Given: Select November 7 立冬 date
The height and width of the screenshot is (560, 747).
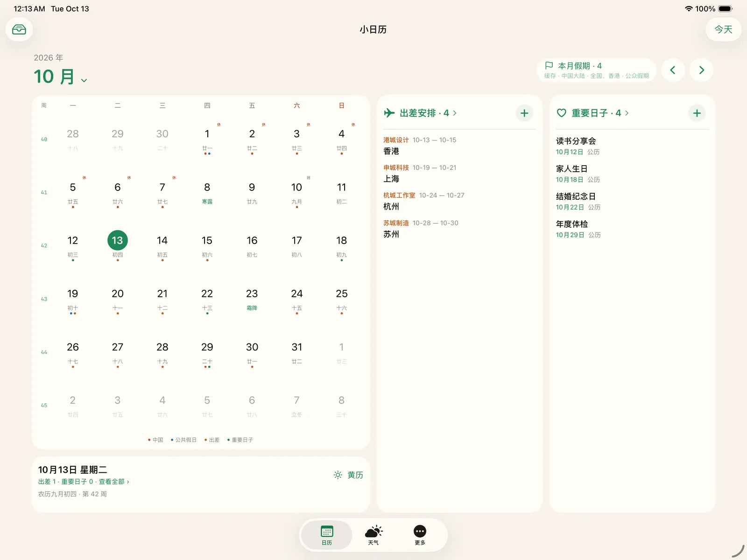Looking at the screenshot, I should coord(296,406).
